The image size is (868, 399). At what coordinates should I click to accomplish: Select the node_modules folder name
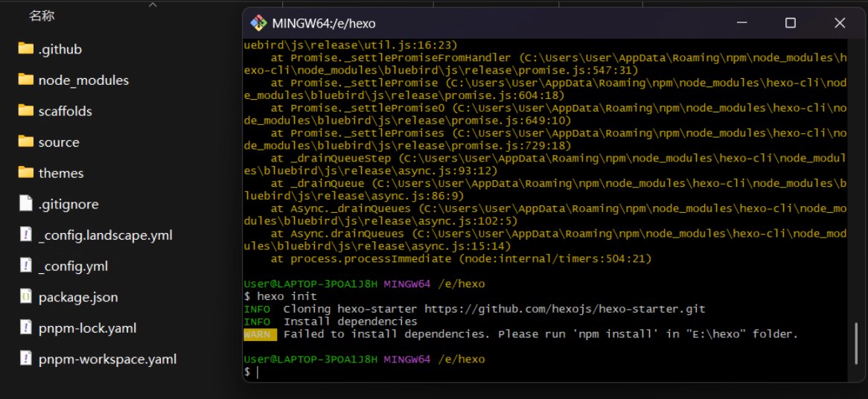pyautogui.click(x=83, y=80)
